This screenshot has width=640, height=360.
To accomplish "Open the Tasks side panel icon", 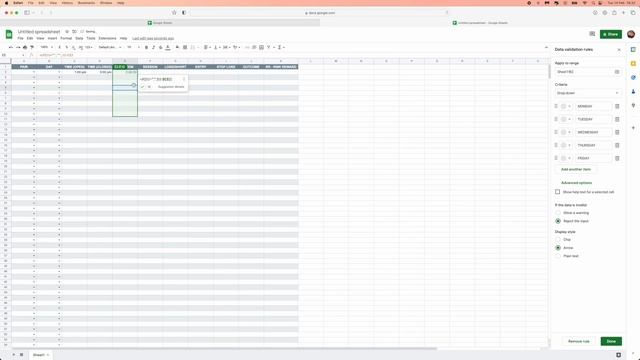I will tap(633, 78).
